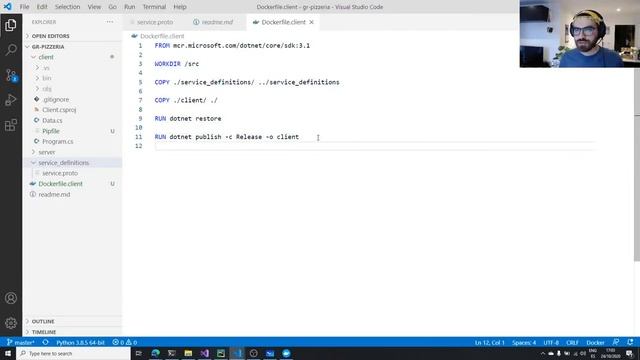Open Visual Studio from the taskbar
640x360 pixels.
pos(204,353)
